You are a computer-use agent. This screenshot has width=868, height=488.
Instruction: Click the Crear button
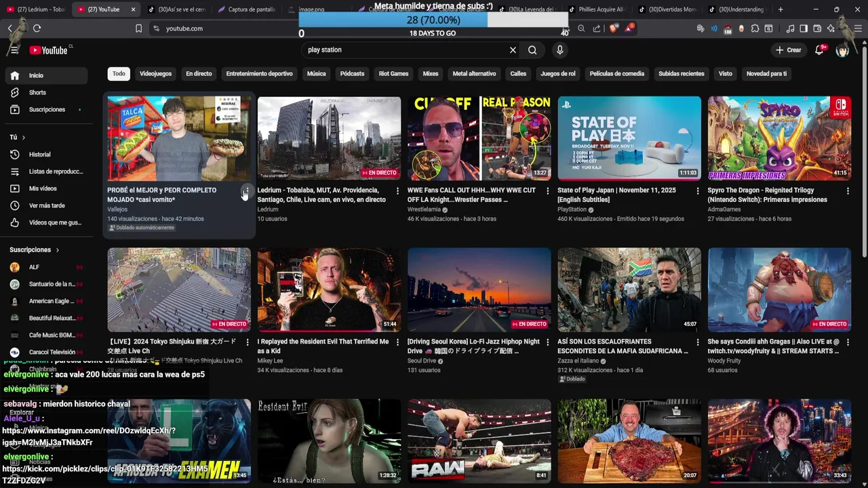point(789,50)
